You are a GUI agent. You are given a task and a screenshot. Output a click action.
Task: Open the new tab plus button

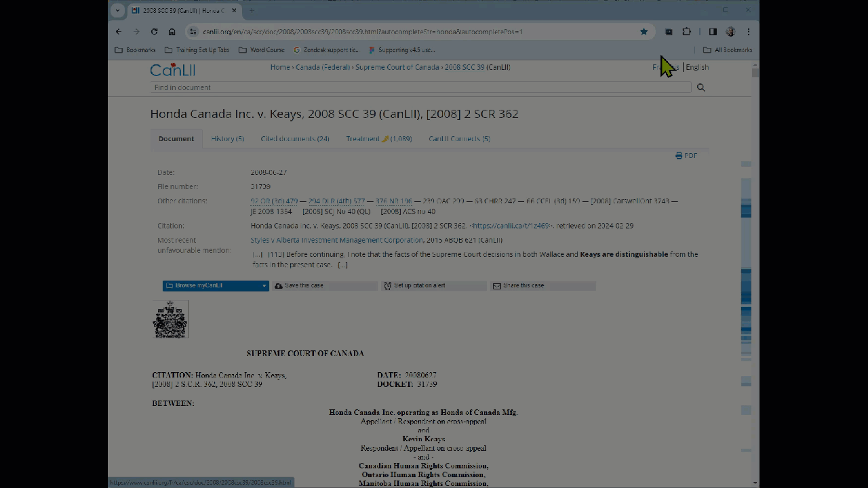[x=252, y=10]
